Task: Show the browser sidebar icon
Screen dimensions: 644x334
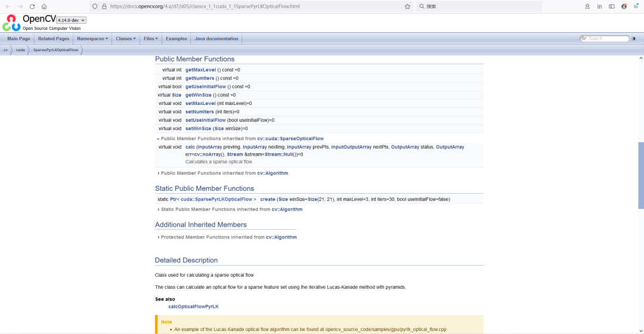Action: tap(612, 7)
